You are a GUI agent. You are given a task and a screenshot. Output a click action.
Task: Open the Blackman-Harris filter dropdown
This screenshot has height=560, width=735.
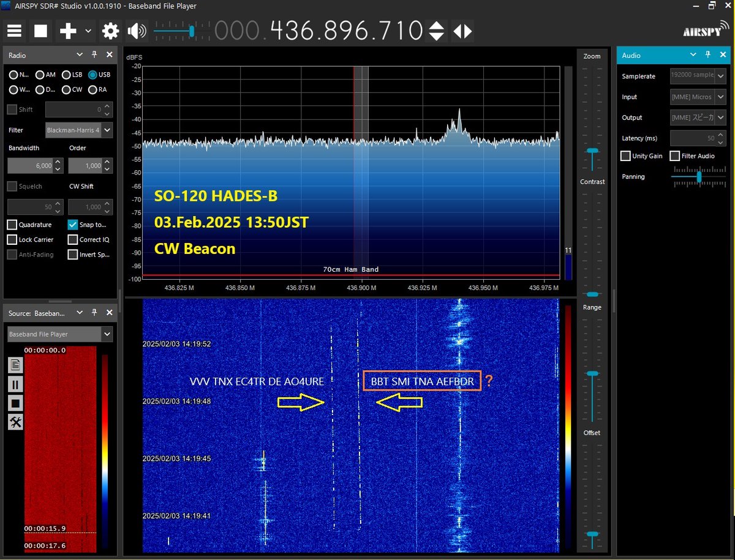[79, 130]
